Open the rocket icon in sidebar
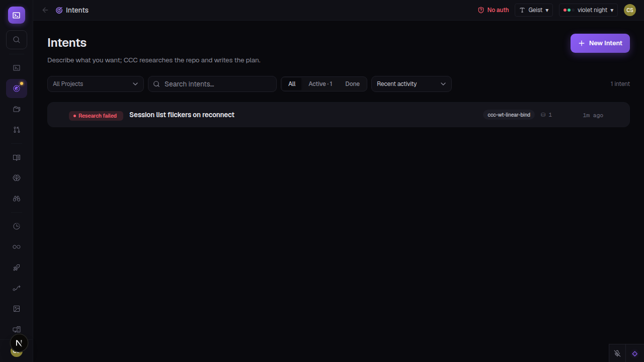644x362 pixels. coord(17,267)
